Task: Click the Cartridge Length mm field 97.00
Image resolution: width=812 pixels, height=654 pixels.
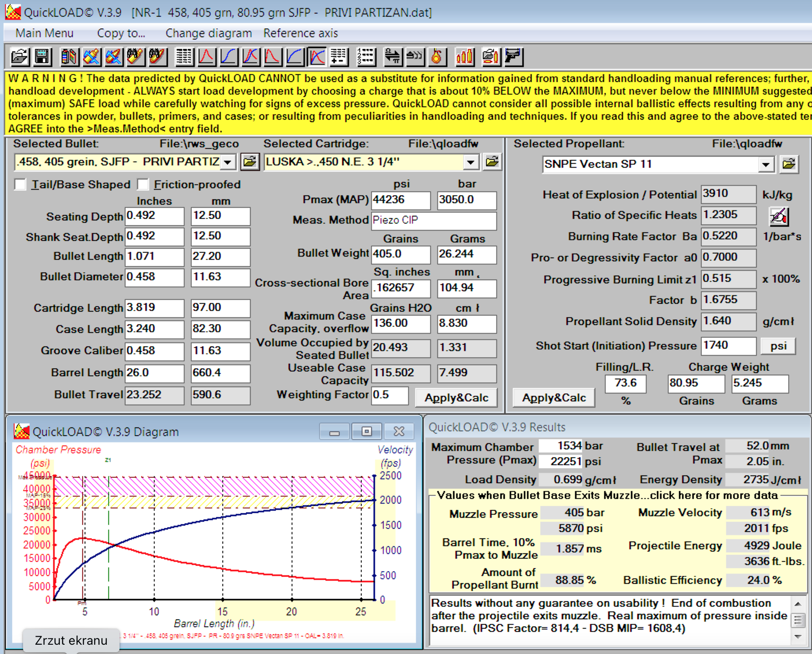Action: pyautogui.click(x=220, y=308)
